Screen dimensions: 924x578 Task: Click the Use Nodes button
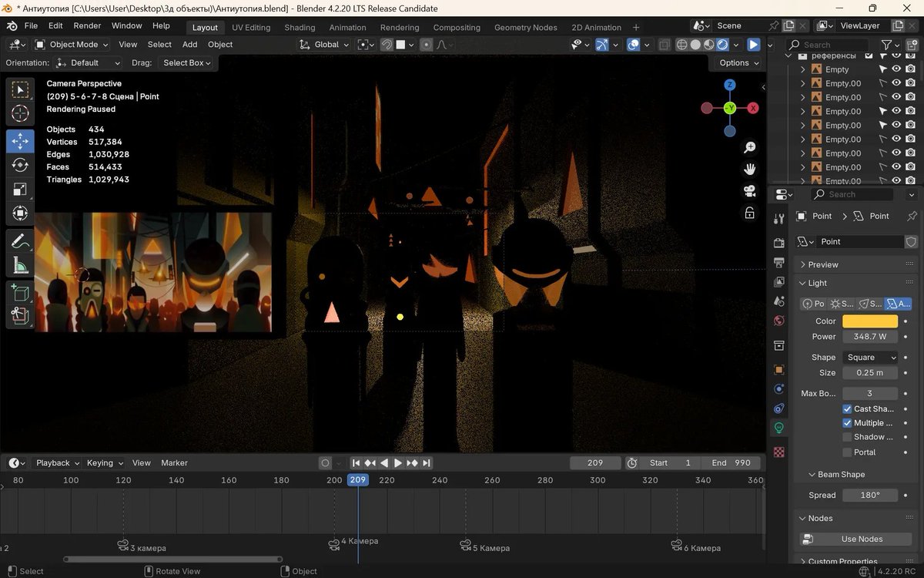pos(856,539)
